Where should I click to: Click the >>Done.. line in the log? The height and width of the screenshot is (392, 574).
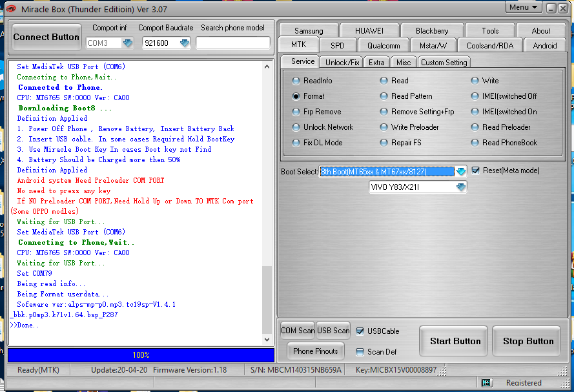pos(24,325)
